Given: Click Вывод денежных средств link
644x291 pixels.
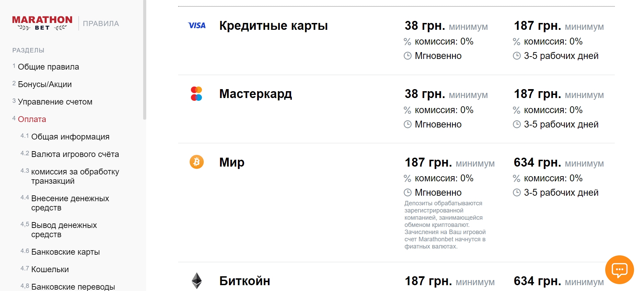Looking at the screenshot, I should (x=64, y=229).
